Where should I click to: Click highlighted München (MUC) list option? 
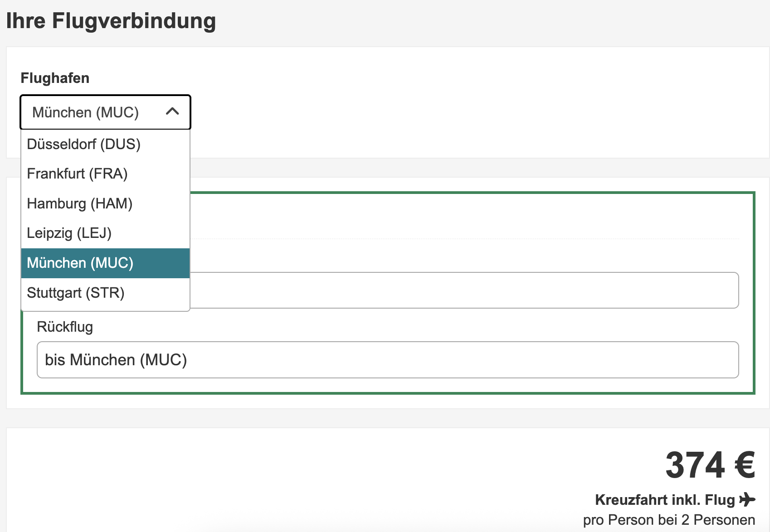[x=80, y=263]
